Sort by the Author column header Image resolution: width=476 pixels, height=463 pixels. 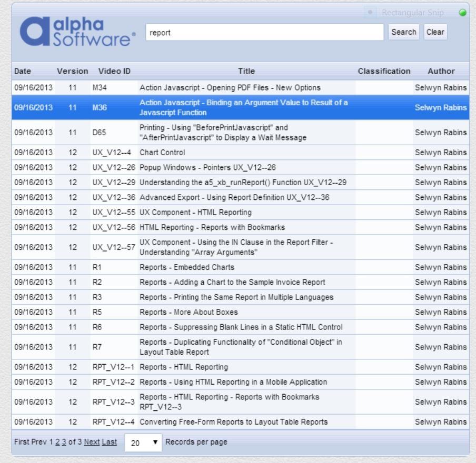[441, 71]
